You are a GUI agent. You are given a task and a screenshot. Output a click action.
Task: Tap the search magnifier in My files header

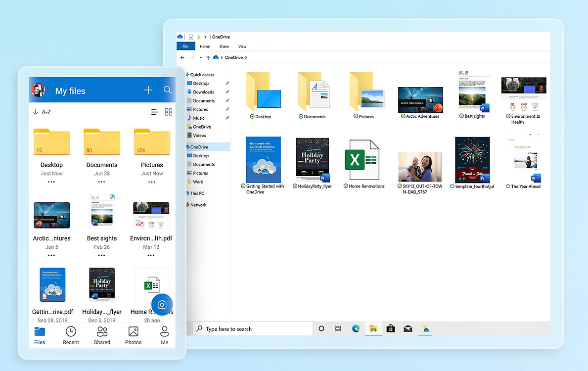(168, 90)
